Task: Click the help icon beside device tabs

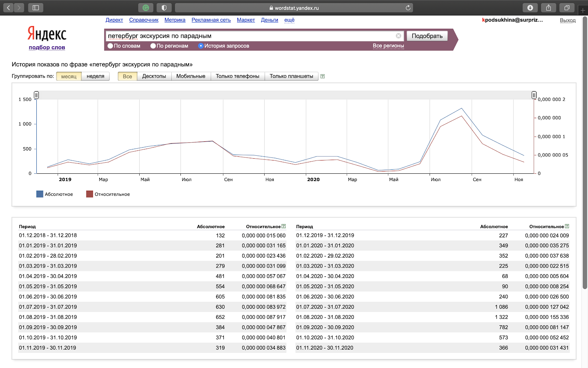Action: (x=322, y=76)
